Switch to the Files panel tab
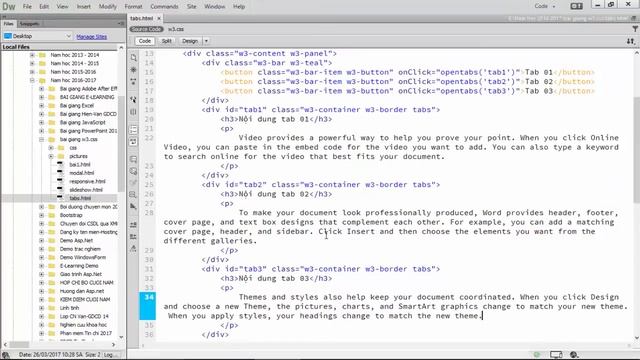The height and width of the screenshot is (360, 640). click(9, 24)
